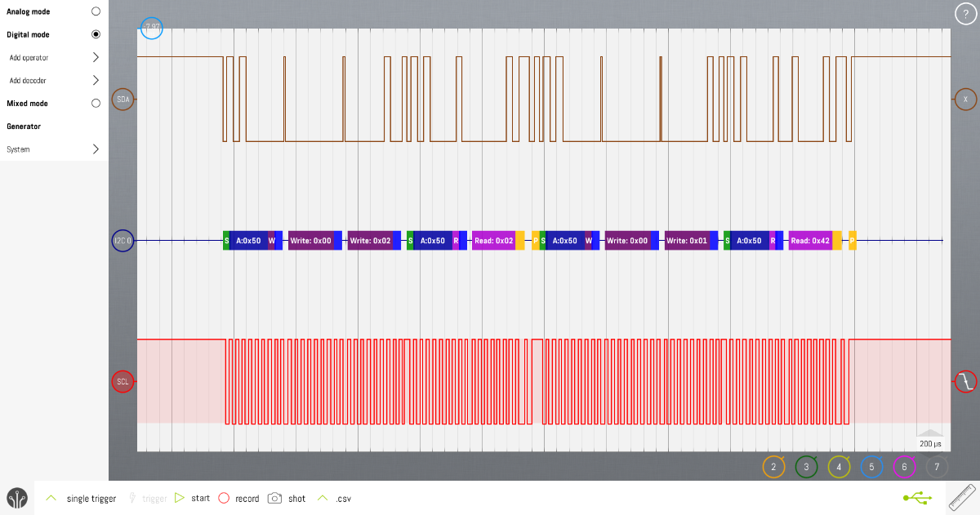Click the falling edge trigger icon
The height and width of the screenshot is (515, 980).
[x=967, y=381]
